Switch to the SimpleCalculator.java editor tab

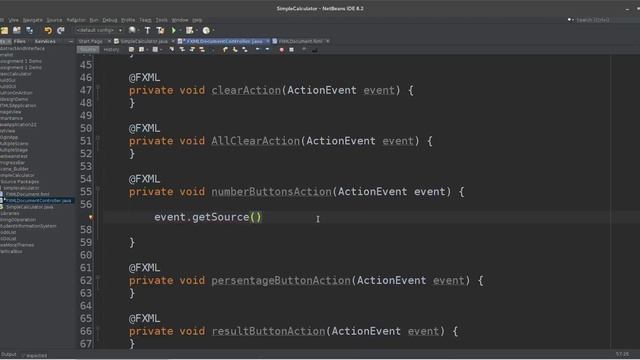(x=144, y=41)
